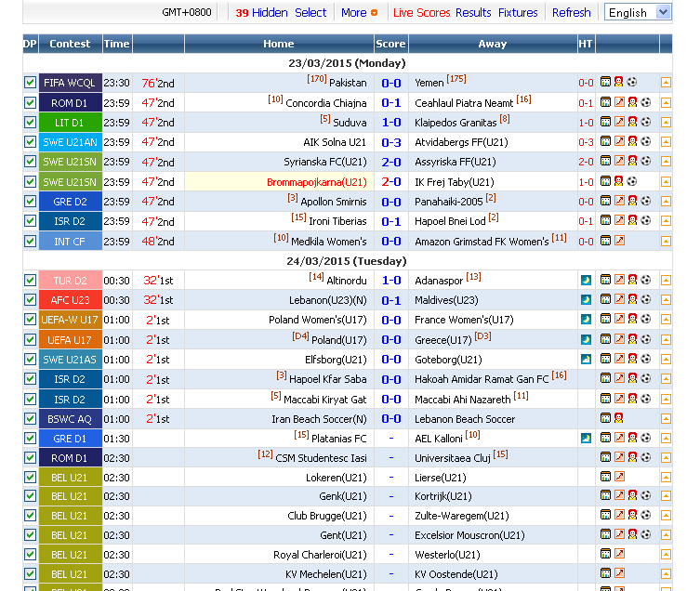
Task: Click player icon in Genk(U21) row
Action: click(x=632, y=495)
